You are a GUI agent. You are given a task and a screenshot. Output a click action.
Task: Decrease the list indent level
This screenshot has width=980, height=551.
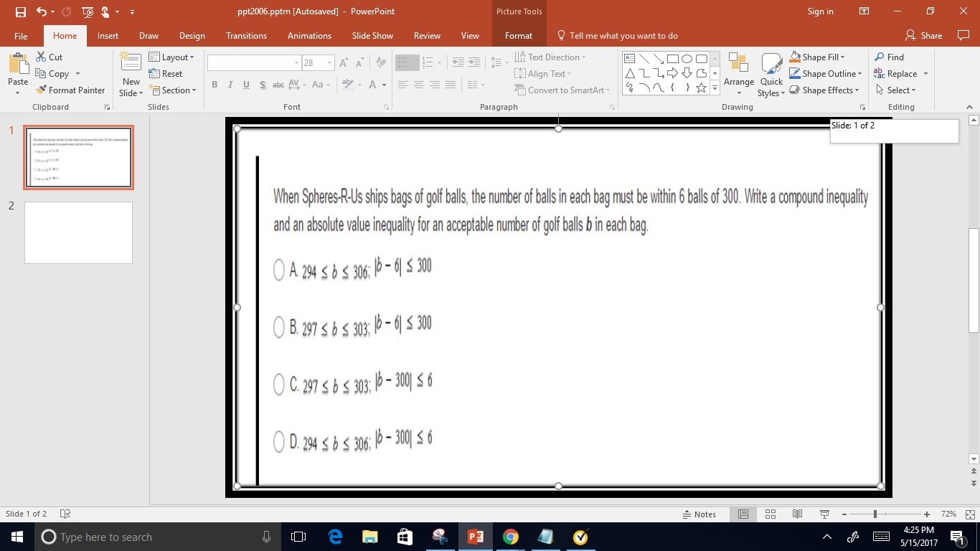[x=458, y=63]
